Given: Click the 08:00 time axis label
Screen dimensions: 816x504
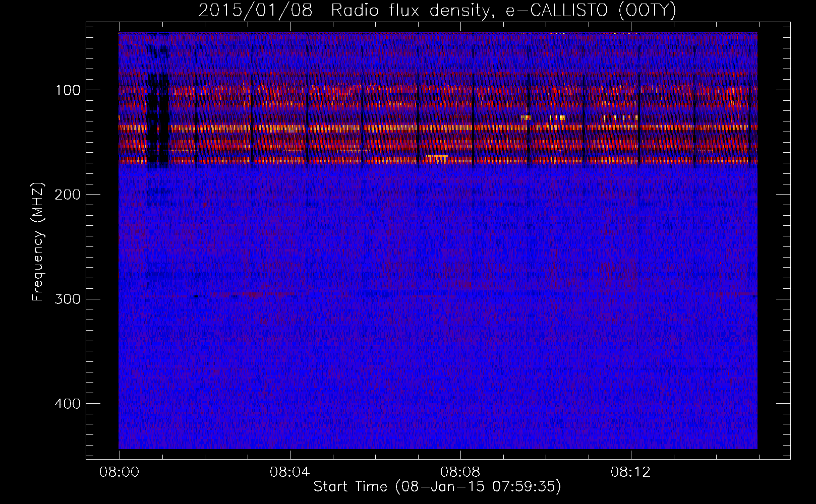Looking at the screenshot, I should click(x=120, y=472).
